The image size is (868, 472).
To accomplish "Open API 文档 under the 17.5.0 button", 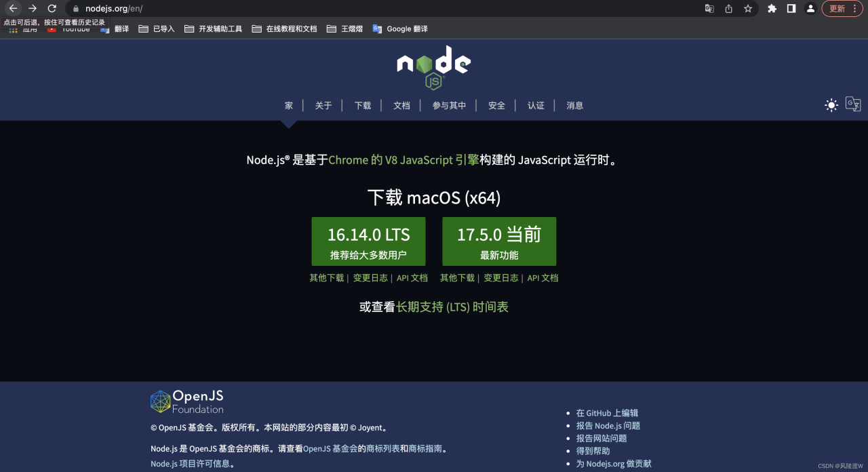I will pos(543,277).
